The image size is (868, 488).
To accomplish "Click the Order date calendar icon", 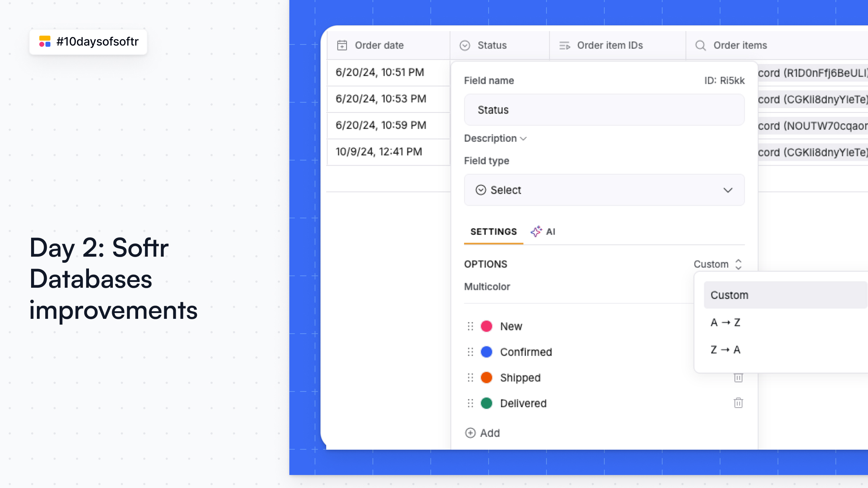I will point(342,46).
